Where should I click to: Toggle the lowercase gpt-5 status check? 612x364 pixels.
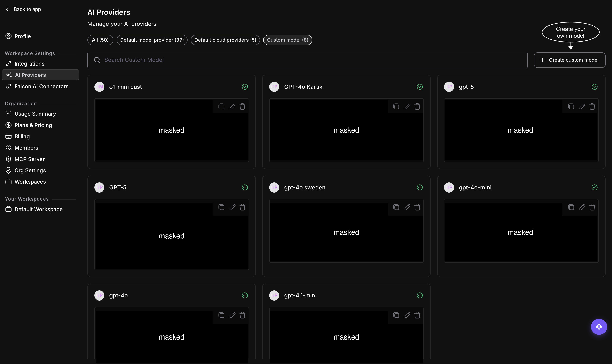pyautogui.click(x=594, y=87)
